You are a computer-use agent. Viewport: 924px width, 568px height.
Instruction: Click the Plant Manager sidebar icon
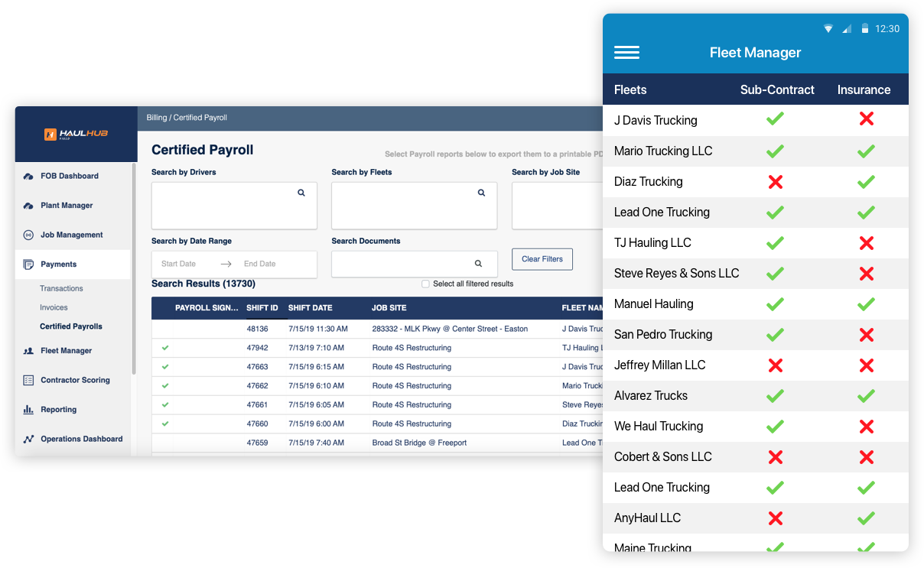coord(28,206)
